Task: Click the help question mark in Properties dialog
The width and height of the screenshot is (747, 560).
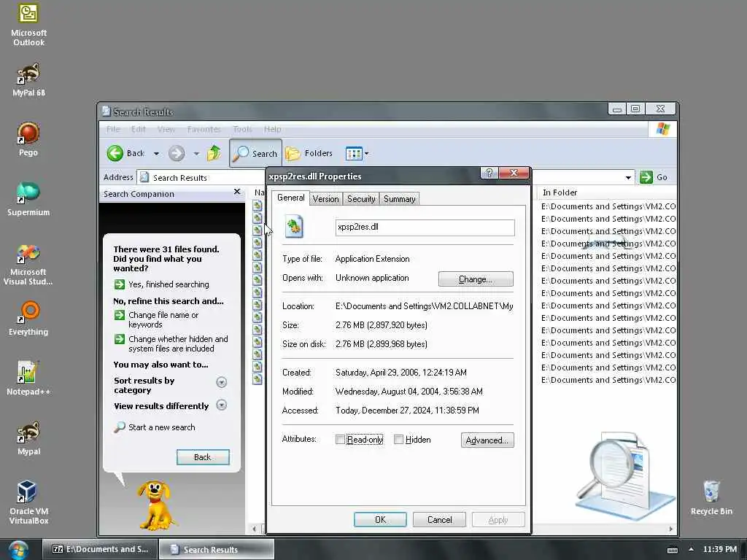Action: pos(489,173)
